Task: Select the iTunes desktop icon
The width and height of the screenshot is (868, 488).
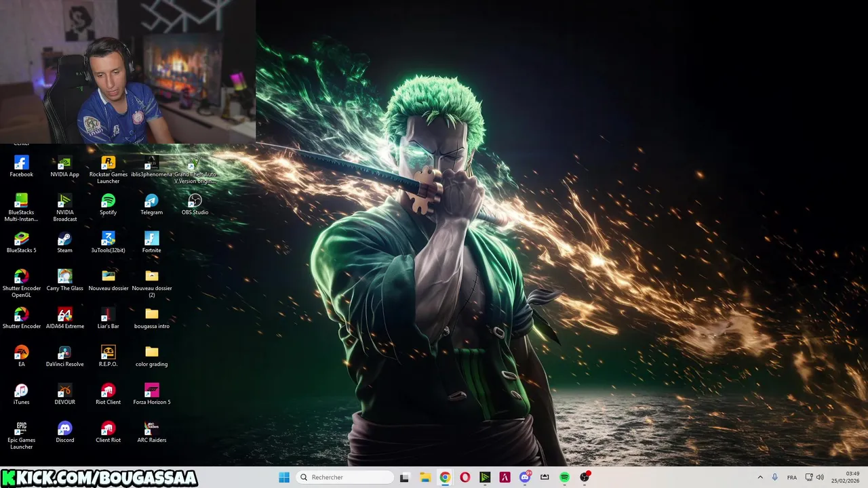Action: tap(21, 394)
